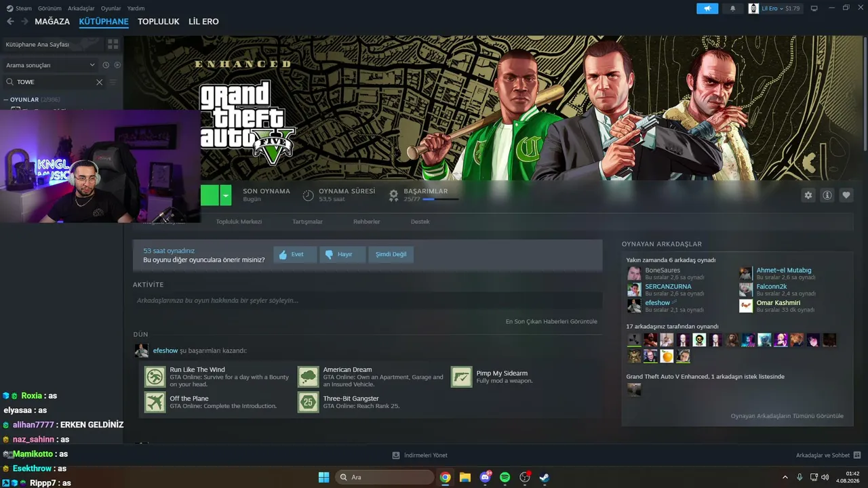Open achievements trophy icon
The image size is (868, 488).
point(393,195)
